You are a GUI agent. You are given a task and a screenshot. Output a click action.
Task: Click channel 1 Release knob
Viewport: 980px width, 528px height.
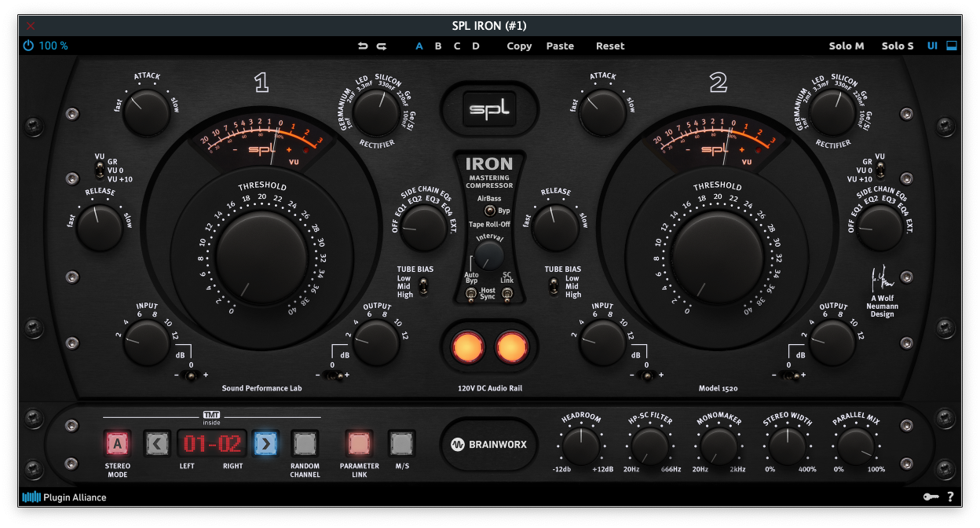click(x=100, y=228)
